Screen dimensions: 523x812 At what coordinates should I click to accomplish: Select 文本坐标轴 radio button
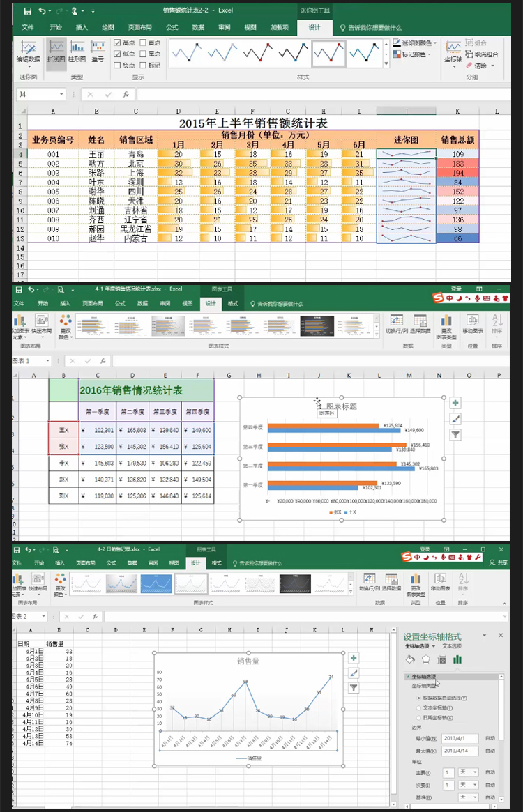(x=419, y=708)
